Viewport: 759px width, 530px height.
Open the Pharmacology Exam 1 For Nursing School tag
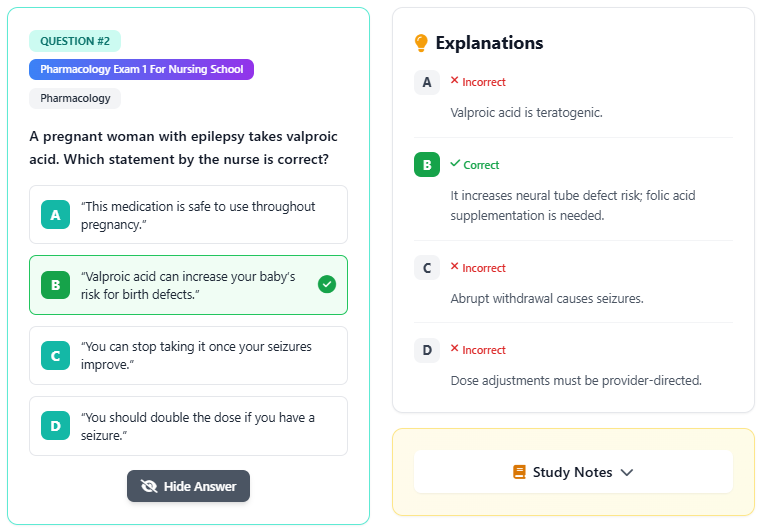coord(142,70)
